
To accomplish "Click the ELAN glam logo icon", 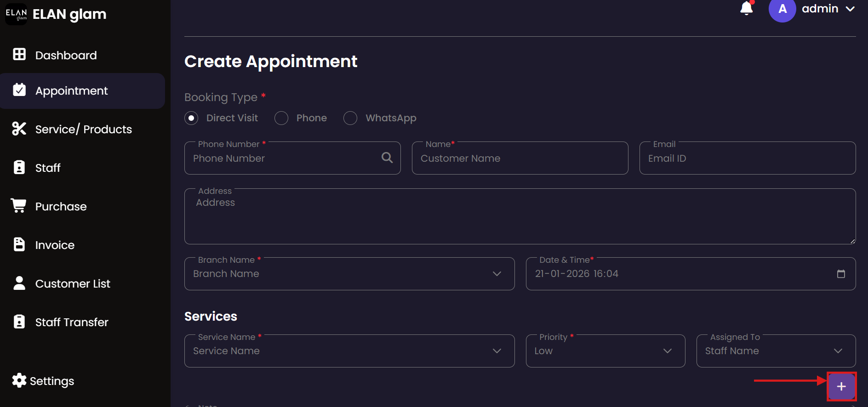I will pos(16,14).
